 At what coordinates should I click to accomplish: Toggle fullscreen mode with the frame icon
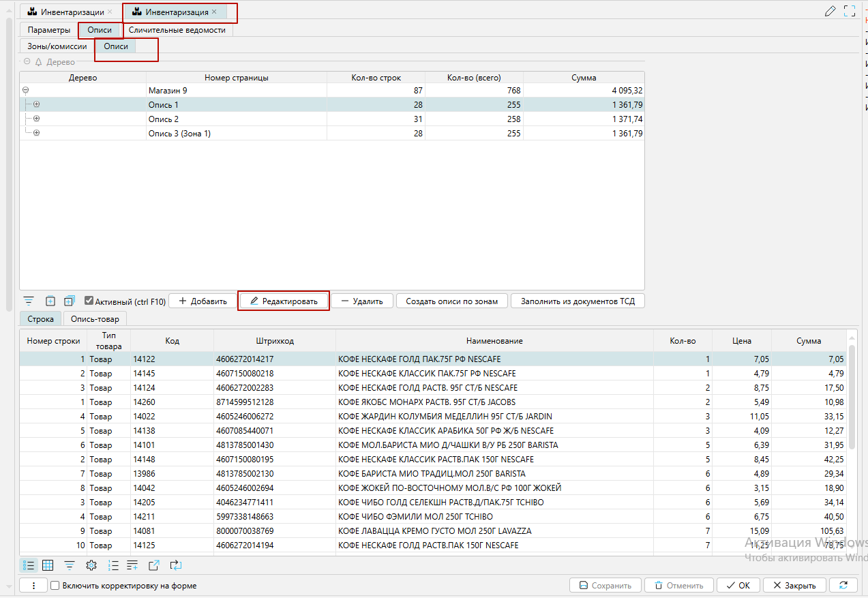(850, 11)
